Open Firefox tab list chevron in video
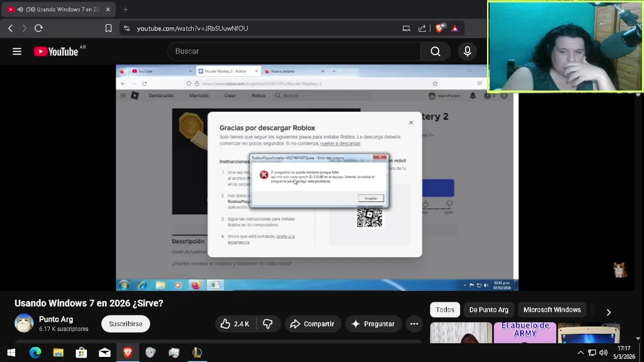644x362 pixels. 469,71
